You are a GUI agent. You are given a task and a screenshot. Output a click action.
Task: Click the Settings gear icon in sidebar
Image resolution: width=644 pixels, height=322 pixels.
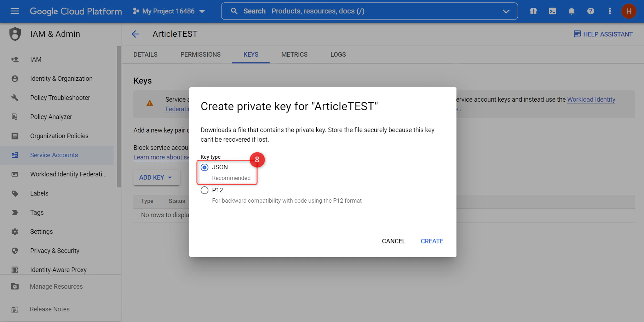(x=15, y=232)
